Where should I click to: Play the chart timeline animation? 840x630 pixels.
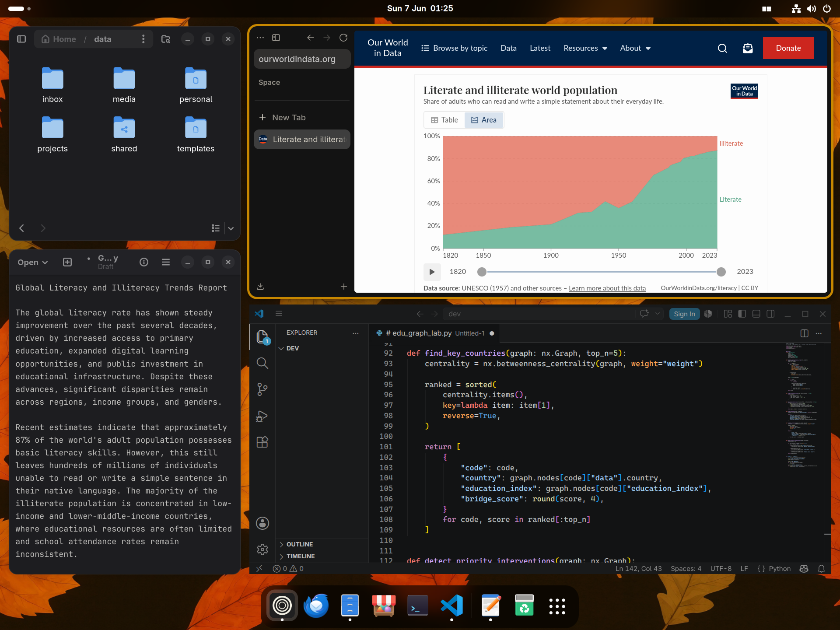[x=432, y=272]
